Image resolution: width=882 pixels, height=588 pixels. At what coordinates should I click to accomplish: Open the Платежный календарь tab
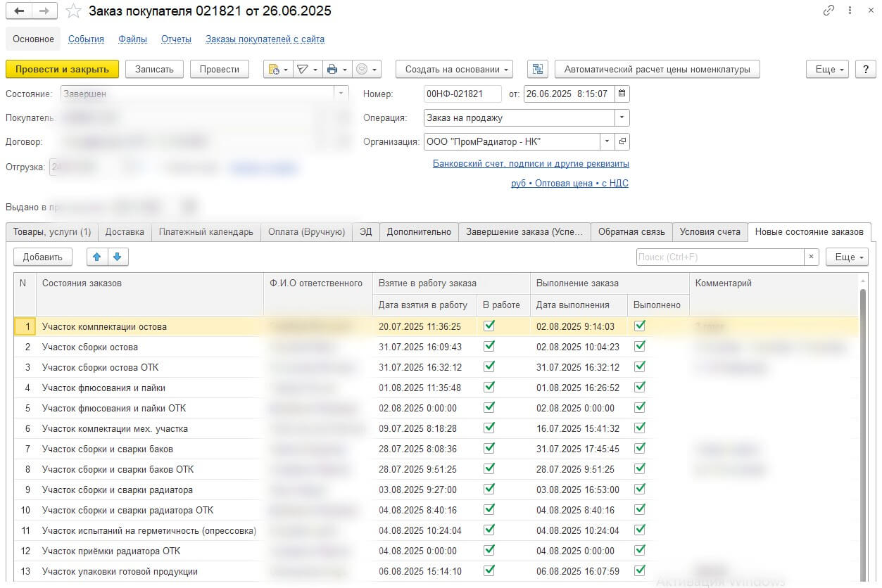pos(206,232)
